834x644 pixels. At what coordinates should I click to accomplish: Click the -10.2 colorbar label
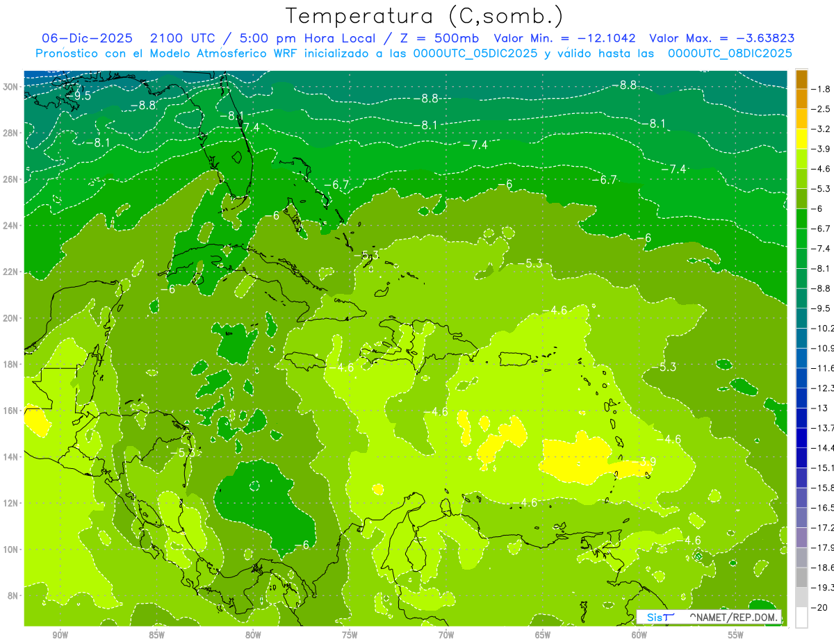point(823,329)
